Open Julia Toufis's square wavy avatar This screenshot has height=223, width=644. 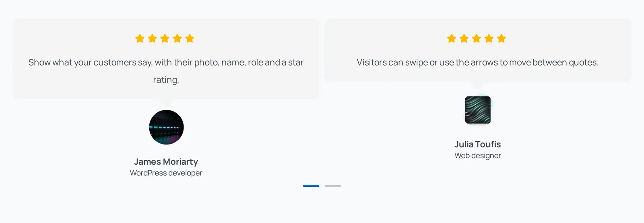tap(478, 110)
